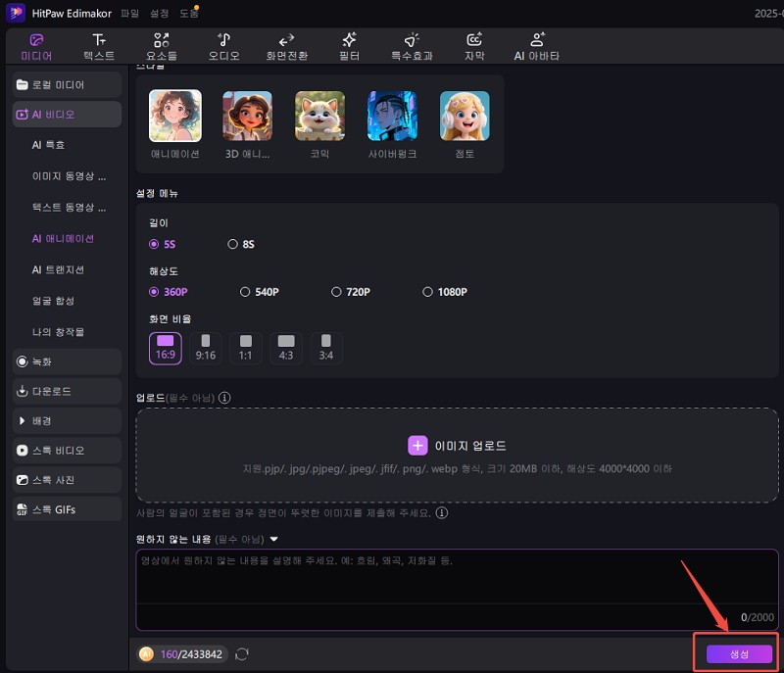The image size is (784, 673).
Task: Collapse the 원하지 않는 내용 dropdown arrow
Action: point(274,539)
